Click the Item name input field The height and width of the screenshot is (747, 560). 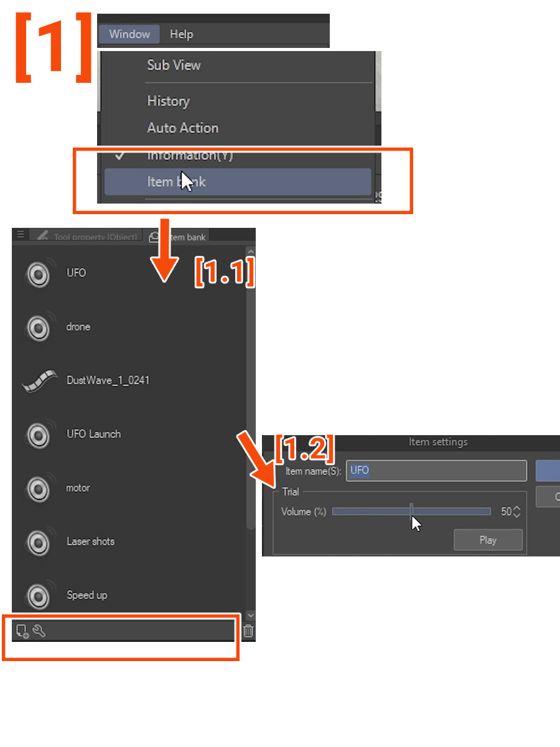(x=437, y=471)
